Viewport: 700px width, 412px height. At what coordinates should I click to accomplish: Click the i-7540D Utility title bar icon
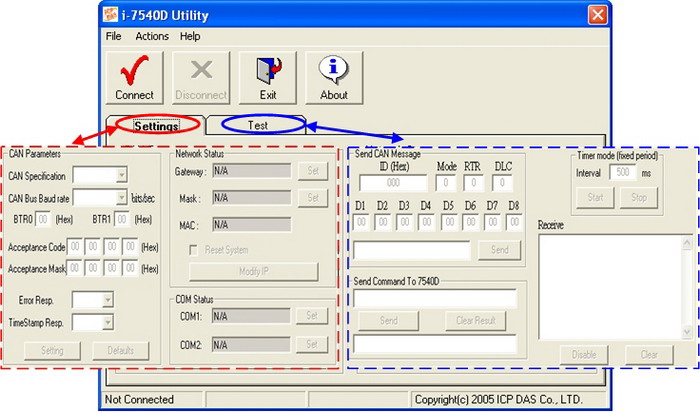(x=117, y=14)
